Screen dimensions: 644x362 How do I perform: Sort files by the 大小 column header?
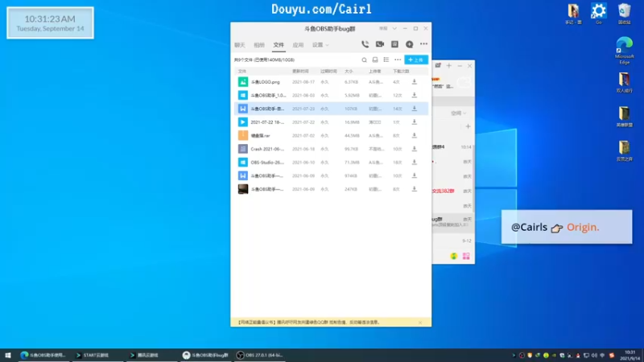click(349, 72)
